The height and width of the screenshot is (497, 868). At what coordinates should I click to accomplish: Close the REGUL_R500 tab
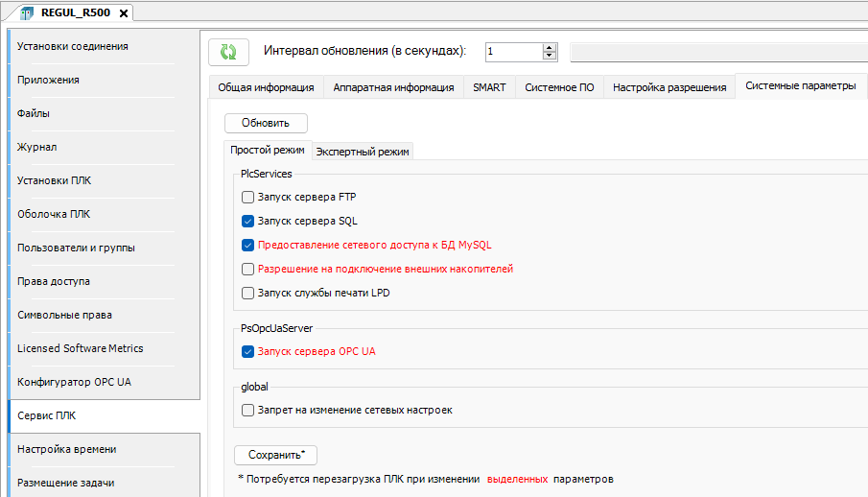pos(123,12)
